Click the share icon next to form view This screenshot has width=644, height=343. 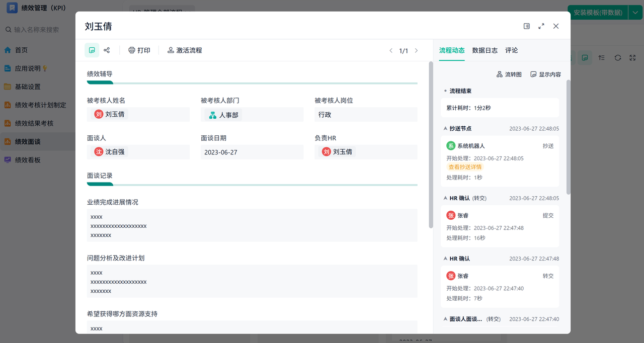click(107, 50)
